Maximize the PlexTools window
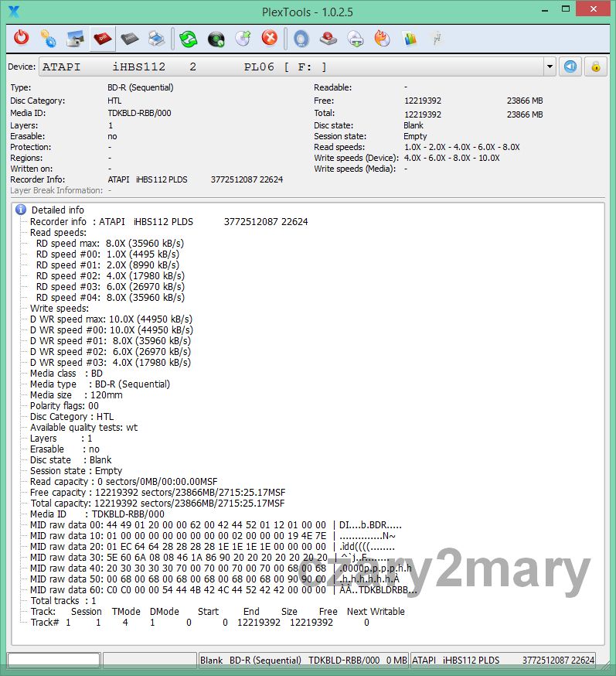616x676 pixels. (566, 9)
